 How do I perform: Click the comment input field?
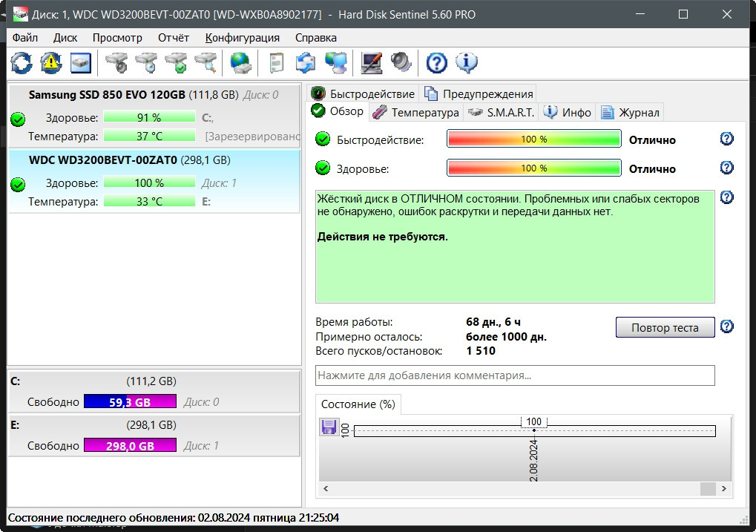click(515, 375)
